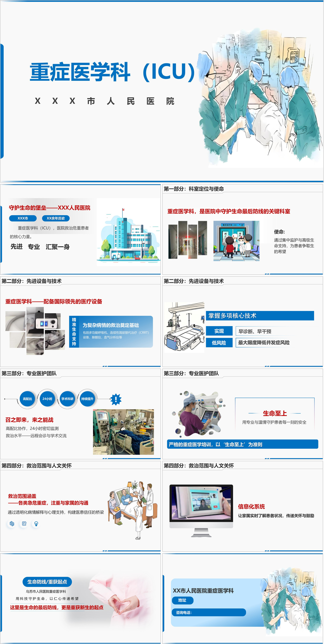Click the 精准生命支持 vertical label

pos(74,332)
